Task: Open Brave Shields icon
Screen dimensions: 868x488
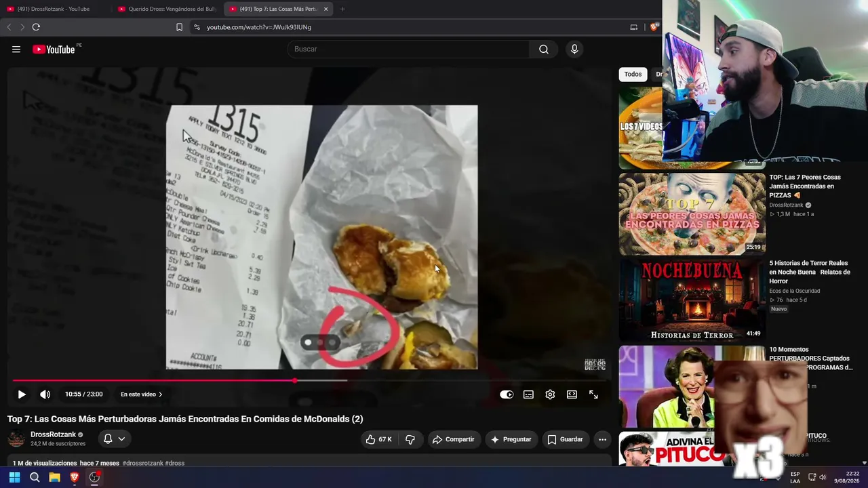Action: (654, 27)
